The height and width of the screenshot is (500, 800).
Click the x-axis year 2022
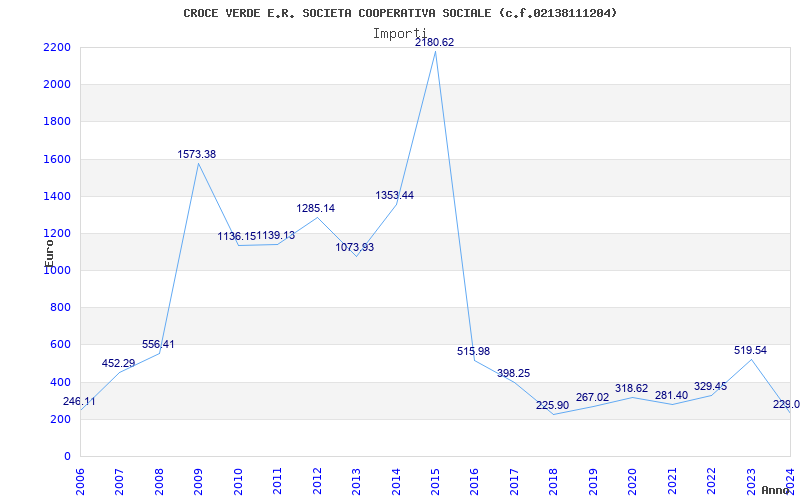(711, 481)
